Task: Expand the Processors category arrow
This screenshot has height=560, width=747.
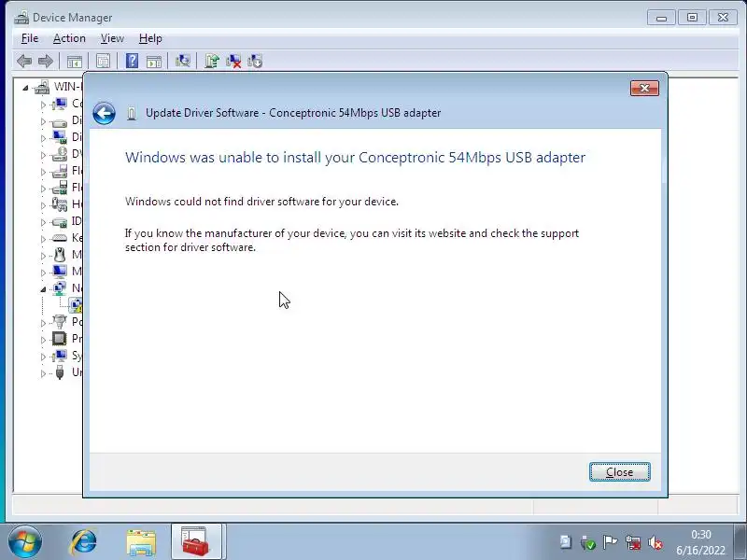Action: [x=43, y=340]
